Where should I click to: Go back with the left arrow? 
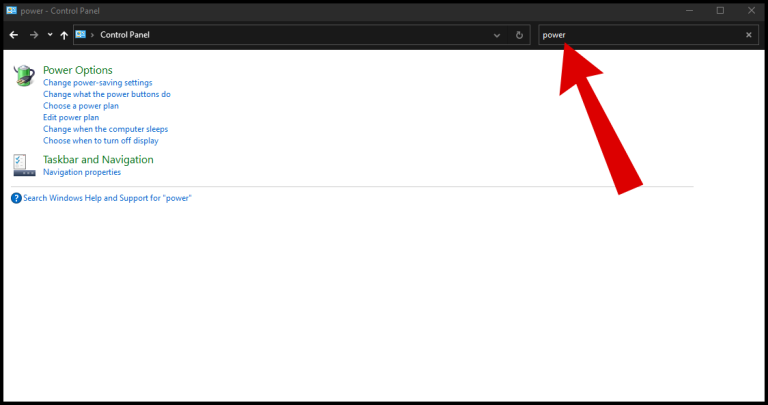tap(14, 35)
